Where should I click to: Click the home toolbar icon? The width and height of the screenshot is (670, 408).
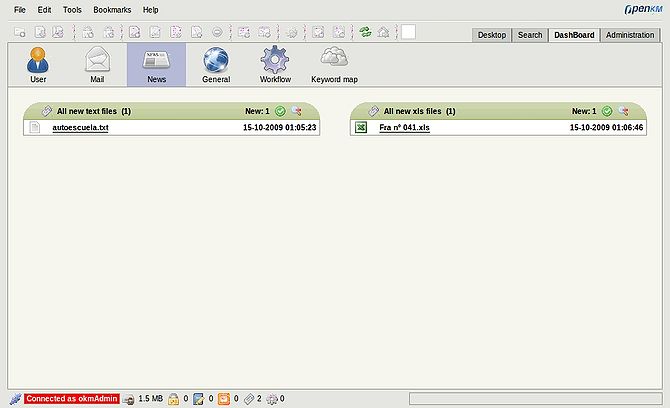[x=383, y=32]
